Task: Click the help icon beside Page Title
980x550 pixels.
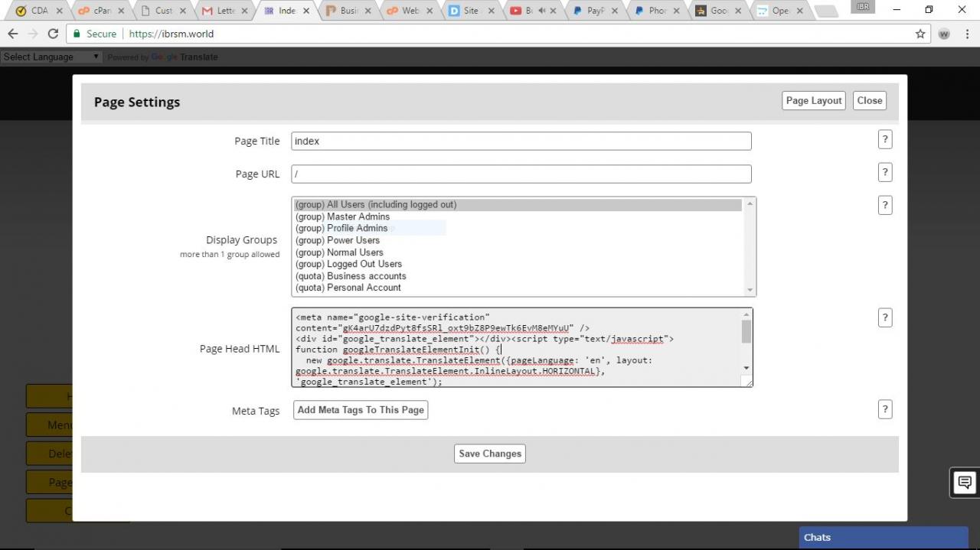Action: 885,139
